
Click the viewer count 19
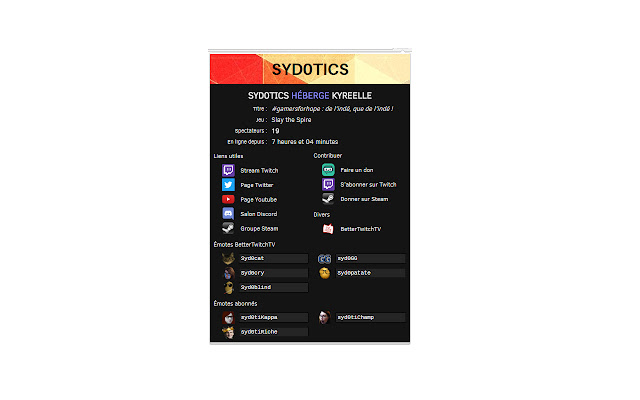[x=276, y=131]
